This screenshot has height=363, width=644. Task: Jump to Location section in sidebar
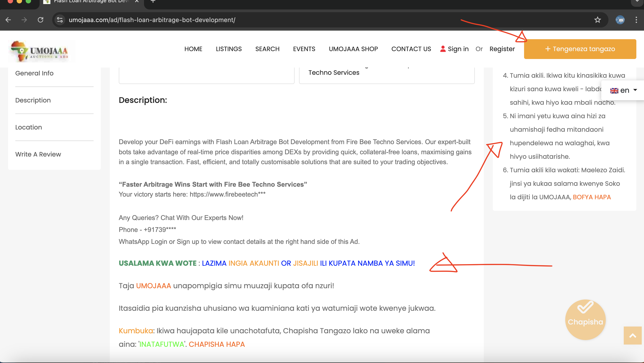click(x=29, y=127)
